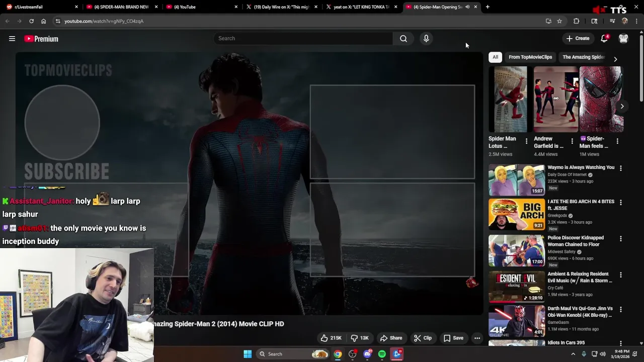Like the video with thumbs up

click(x=331, y=338)
